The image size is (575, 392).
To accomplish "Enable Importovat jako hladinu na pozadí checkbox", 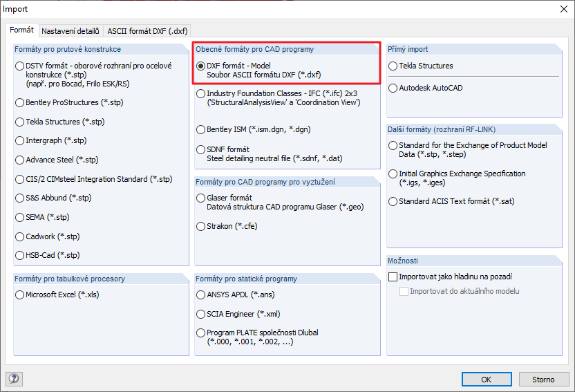I will 393,277.
